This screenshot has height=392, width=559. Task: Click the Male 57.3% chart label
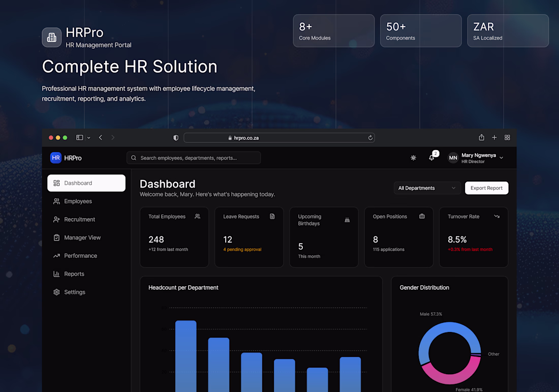[430, 314]
